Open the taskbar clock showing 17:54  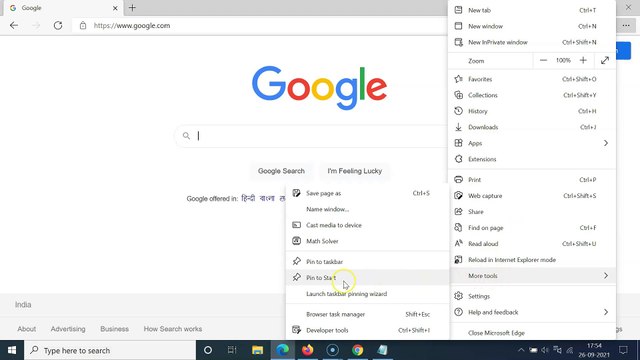point(594,350)
